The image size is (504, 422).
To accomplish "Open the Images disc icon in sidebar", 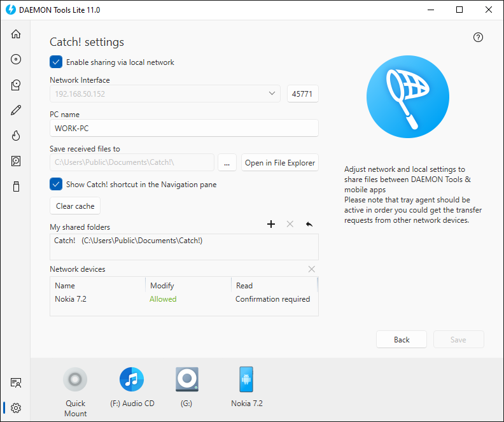I will point(16,59).
